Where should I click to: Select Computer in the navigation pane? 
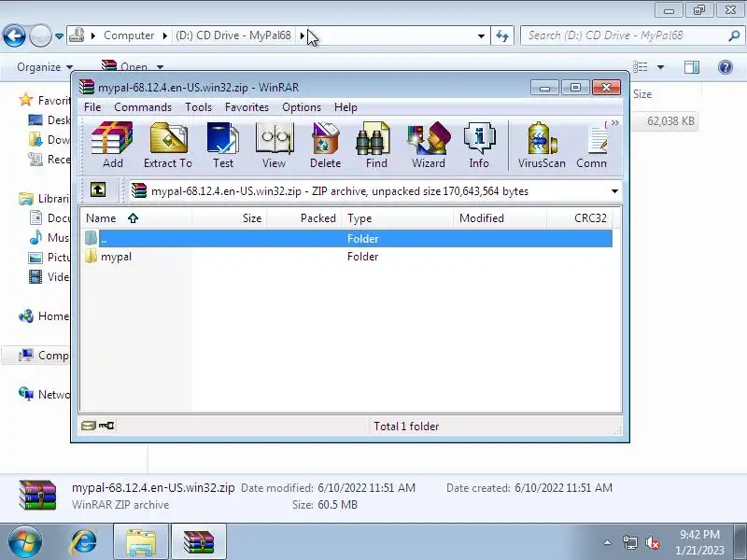44,356
